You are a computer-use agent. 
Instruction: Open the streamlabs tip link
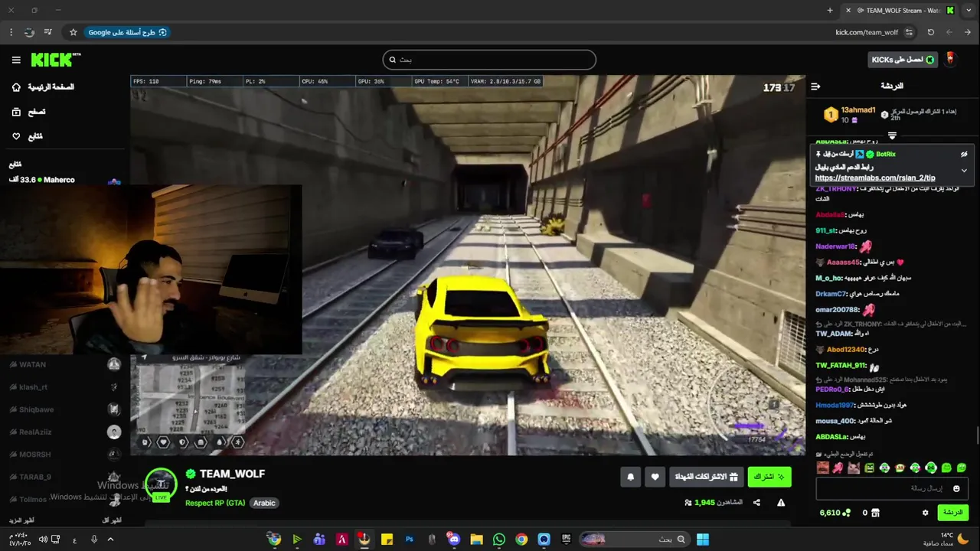pyautogui.click(x=875, y=178)
